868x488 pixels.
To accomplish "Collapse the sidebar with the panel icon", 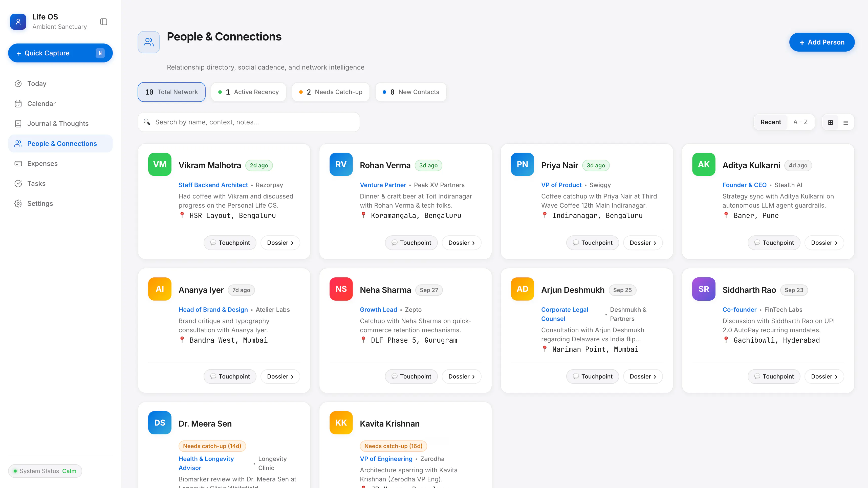I will 104,22.
